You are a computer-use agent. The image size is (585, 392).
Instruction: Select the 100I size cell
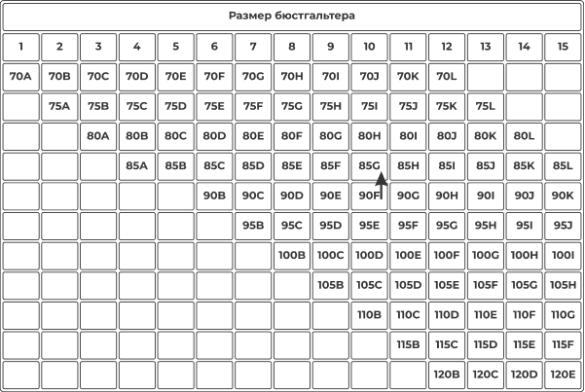point(563,255)
